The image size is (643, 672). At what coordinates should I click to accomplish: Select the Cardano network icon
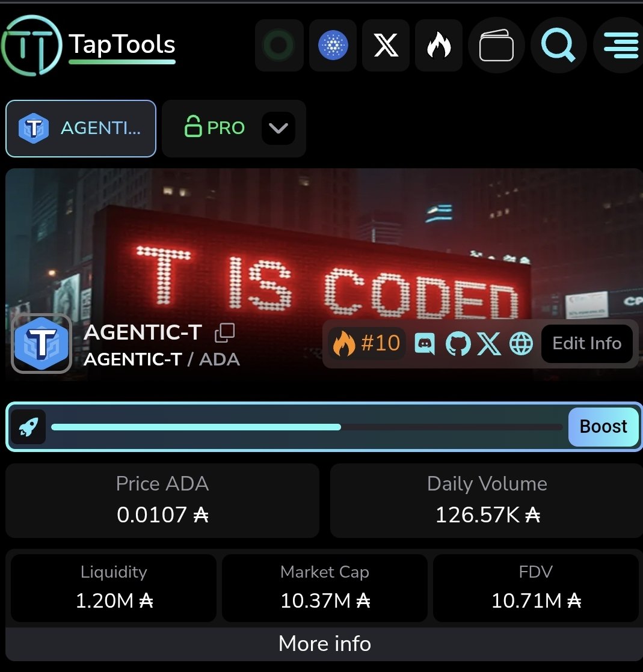pos(333,45)
